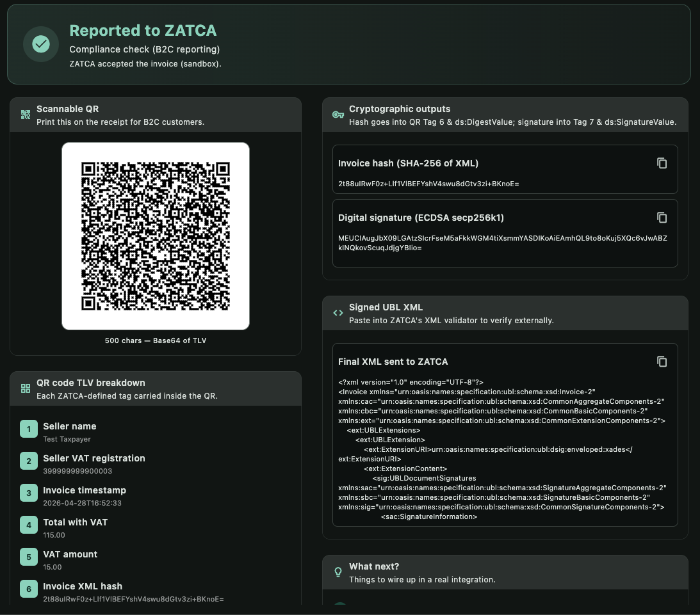Click the VAT number 399999999900003
Viewport: 700px width, 615px height.
(x=77, y=472)
